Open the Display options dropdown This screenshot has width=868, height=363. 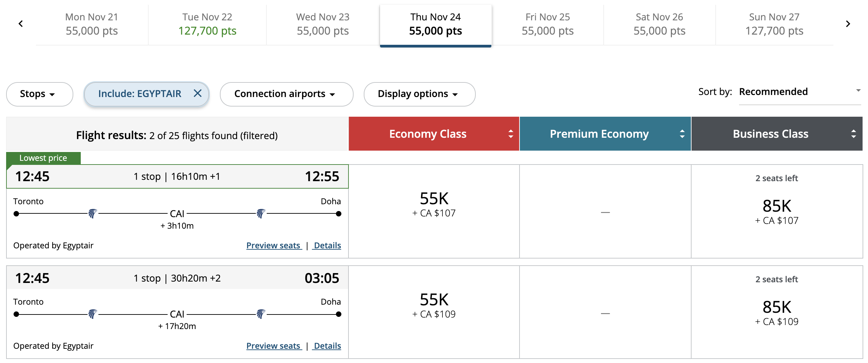(x=419, y=94)
